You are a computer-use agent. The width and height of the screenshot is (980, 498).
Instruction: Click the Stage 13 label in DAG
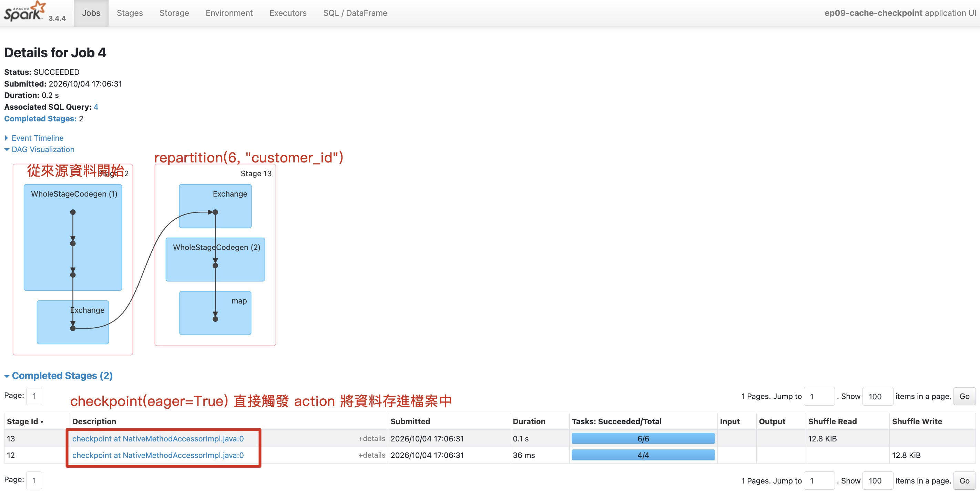pos(256,173)
